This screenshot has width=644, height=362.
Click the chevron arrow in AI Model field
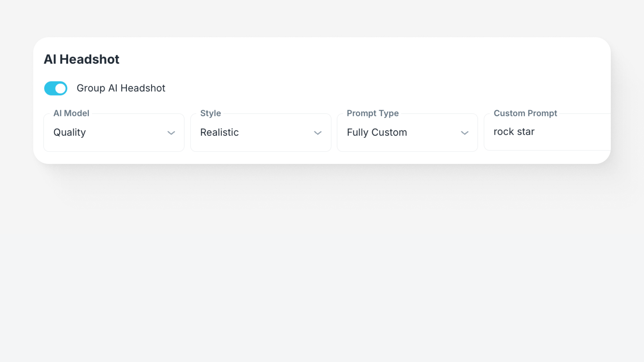tap(171, 133)
